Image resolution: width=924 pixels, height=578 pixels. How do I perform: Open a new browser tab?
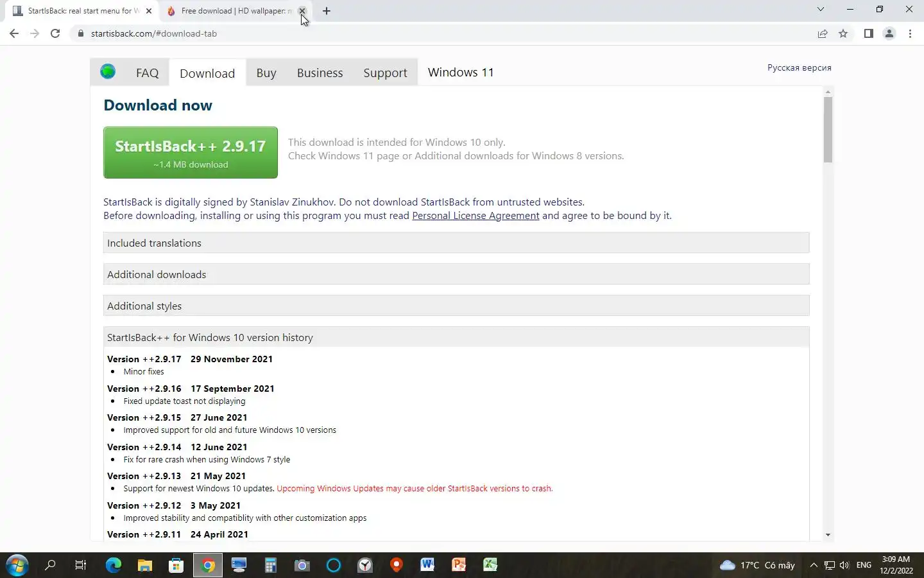click(x=326, y=11)
